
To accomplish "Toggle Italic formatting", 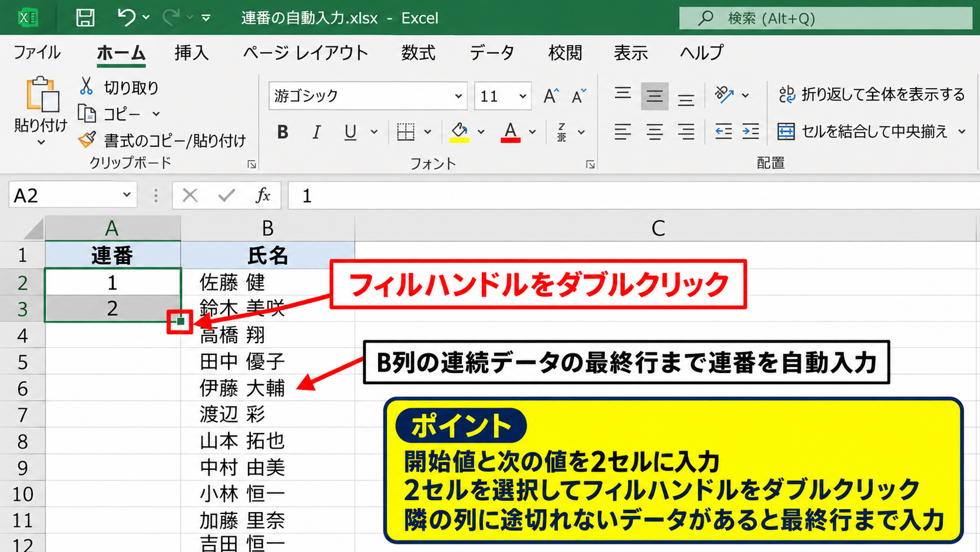I will coord(317,132).
